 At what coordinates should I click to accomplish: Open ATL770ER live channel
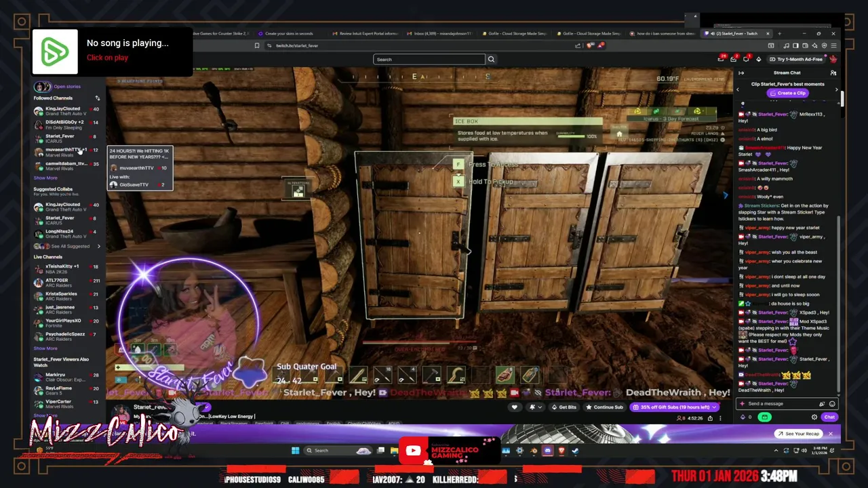click(x=66, y=283)
